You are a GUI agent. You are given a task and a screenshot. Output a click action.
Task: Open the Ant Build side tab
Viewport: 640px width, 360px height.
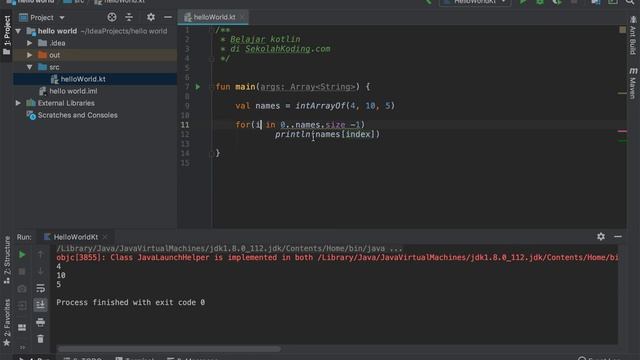(633, 36)
